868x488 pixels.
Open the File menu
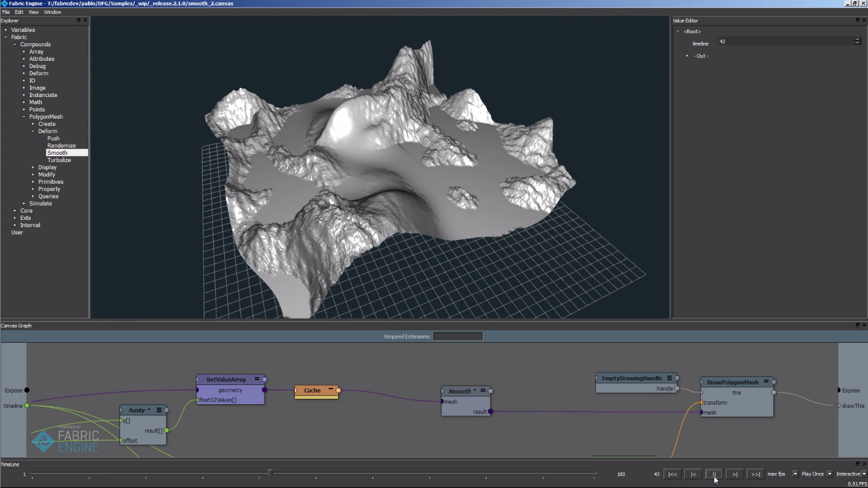(x=5, y=11)
